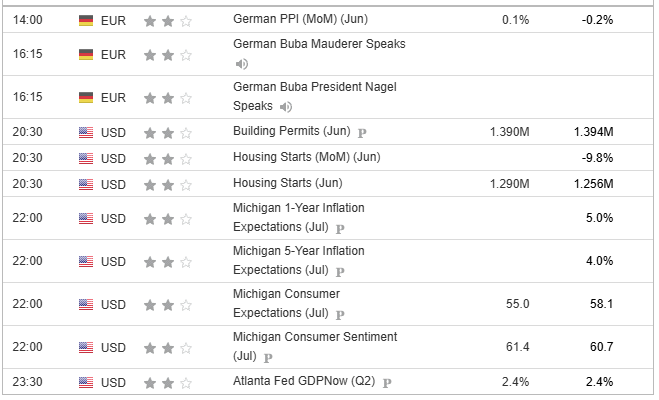659x400 pixels.
Task: Open Building Permits (Jun) event details
Action: pyautogui.click(x=292, y=131)
